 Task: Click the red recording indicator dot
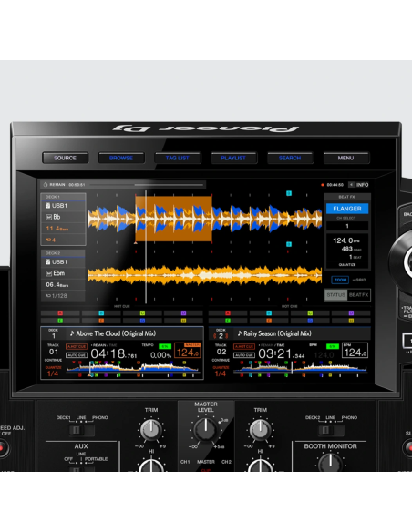coord(322,185)
